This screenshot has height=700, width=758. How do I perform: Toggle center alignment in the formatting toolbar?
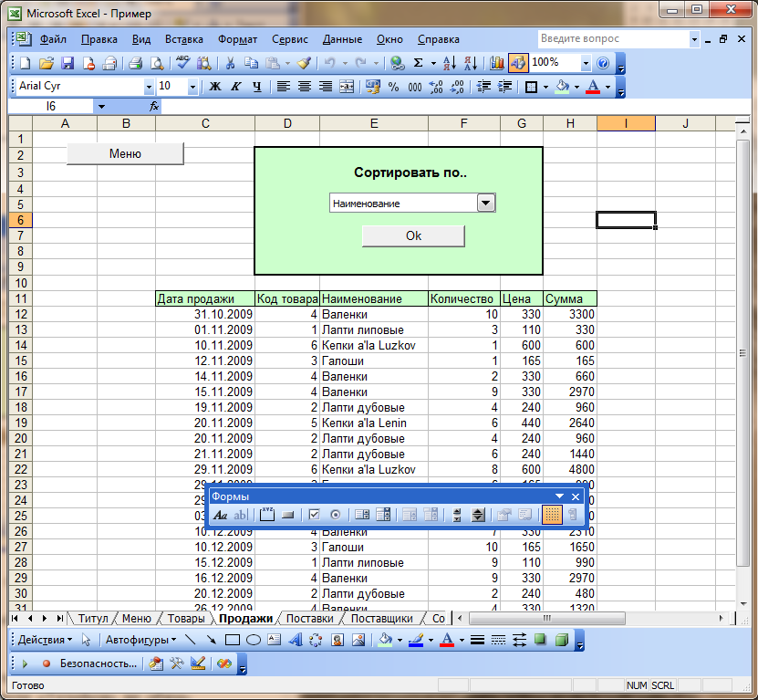pyautogui.click(x=304, y=87)
